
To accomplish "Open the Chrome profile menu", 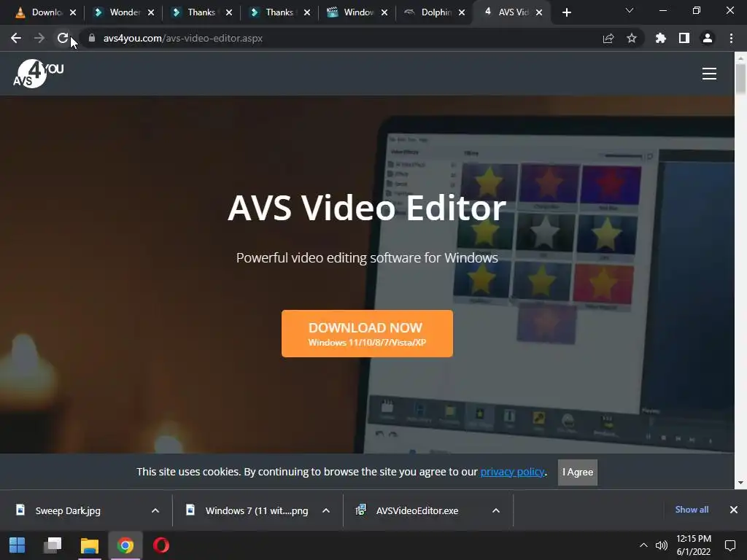I will [708, 38].
